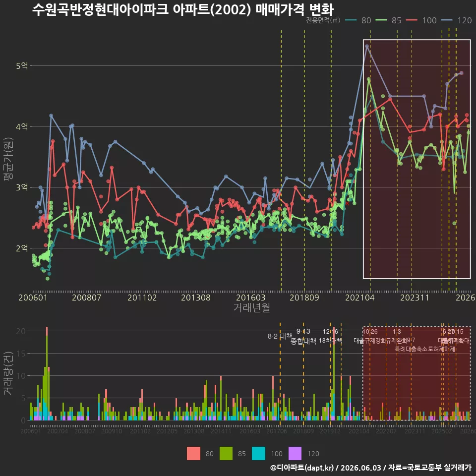Click the 평균가(원) axis title
This screenshot has height=476, width=476.
click(8, 159)
